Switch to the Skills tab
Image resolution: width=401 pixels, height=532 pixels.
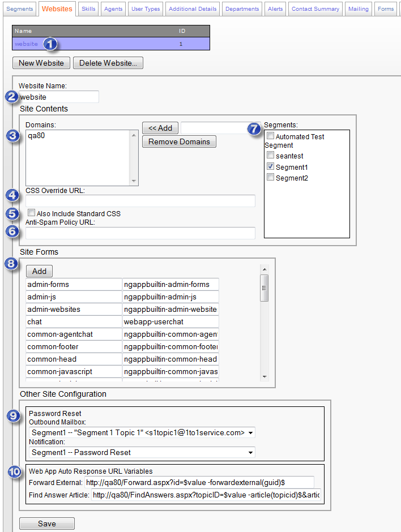point(88,9)
